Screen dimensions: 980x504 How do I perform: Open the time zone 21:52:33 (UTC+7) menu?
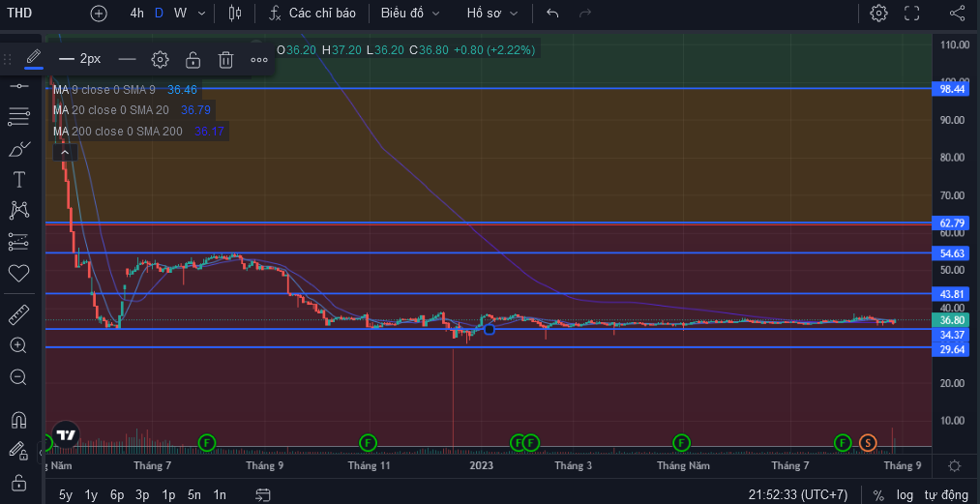pyautogui.click(x=798, y=495)
